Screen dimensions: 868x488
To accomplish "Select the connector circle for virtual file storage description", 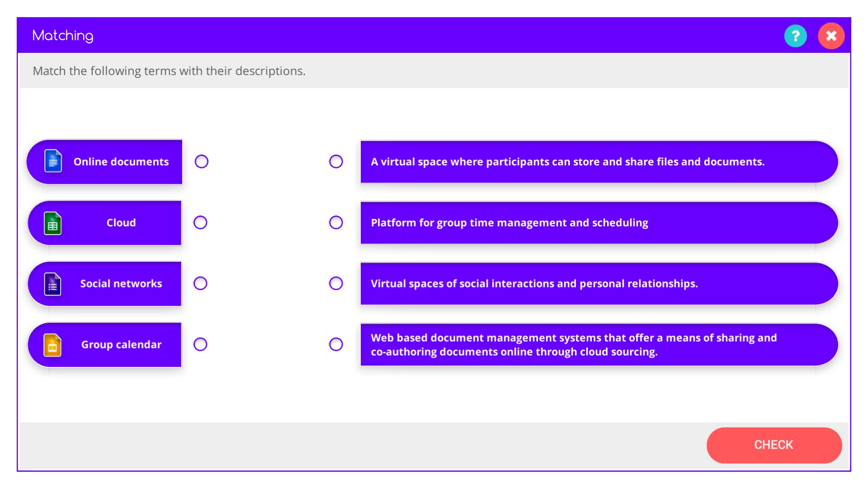I will [x=336, y=161].
